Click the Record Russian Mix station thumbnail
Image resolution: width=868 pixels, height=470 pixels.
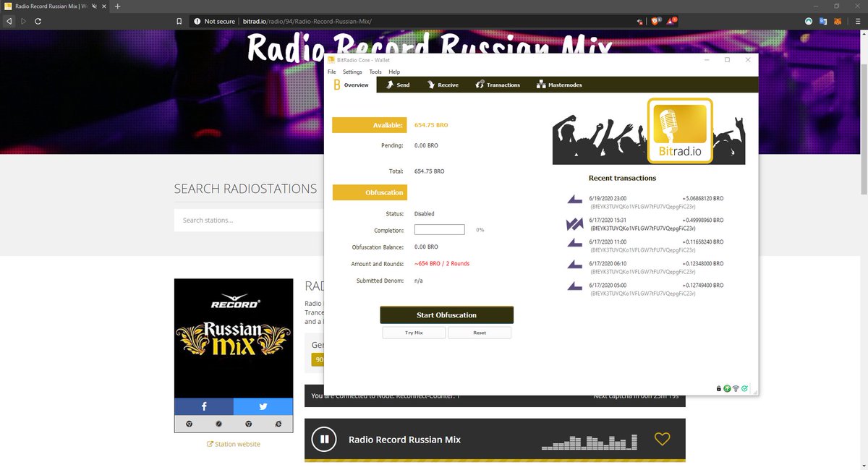coord(234,338)
